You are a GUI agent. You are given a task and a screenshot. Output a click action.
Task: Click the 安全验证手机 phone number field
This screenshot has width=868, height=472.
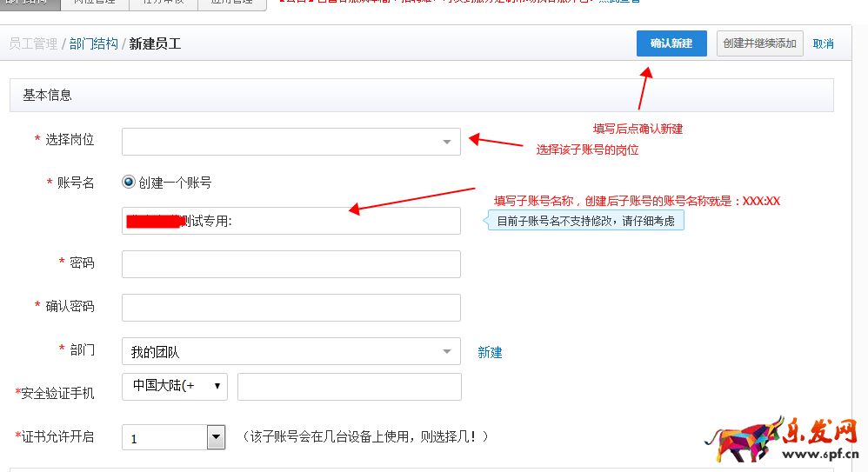click(x=349, y=387)
